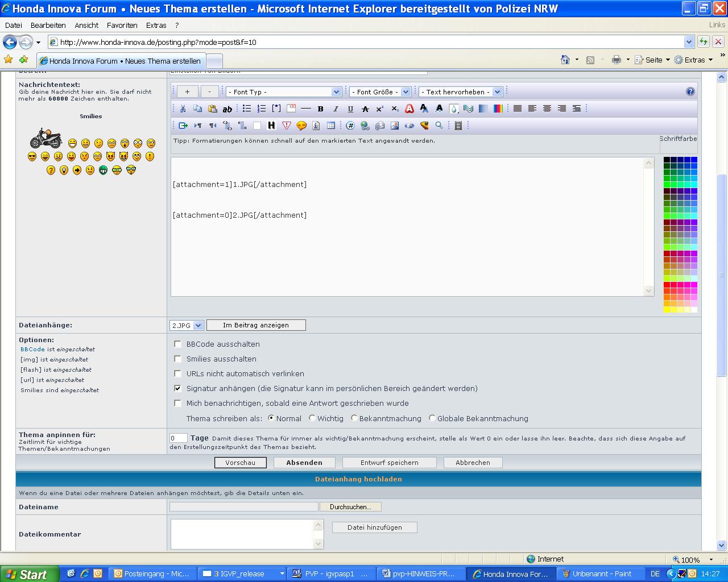Insert a table using the table icon

pos(331,126)
